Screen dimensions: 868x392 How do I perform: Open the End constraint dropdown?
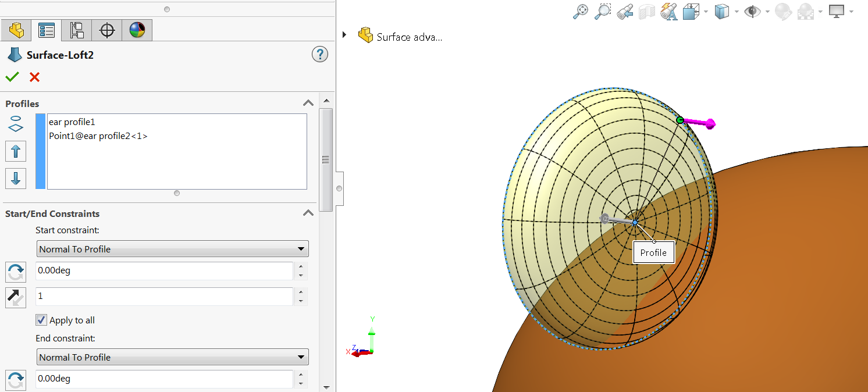[x=172, y=357]
